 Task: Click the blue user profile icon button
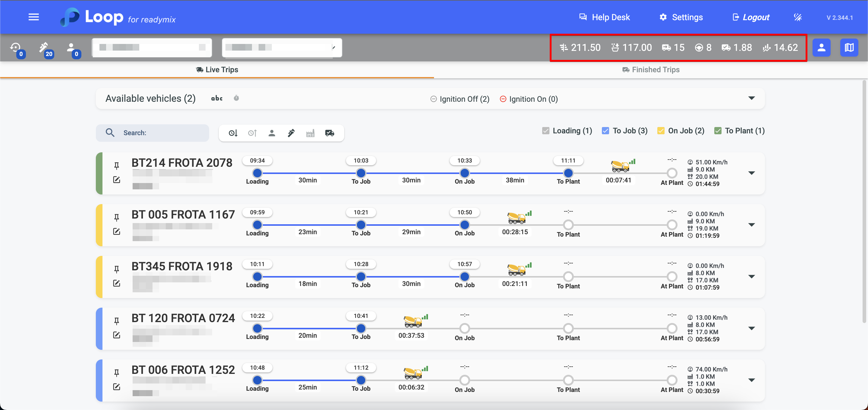821,48
